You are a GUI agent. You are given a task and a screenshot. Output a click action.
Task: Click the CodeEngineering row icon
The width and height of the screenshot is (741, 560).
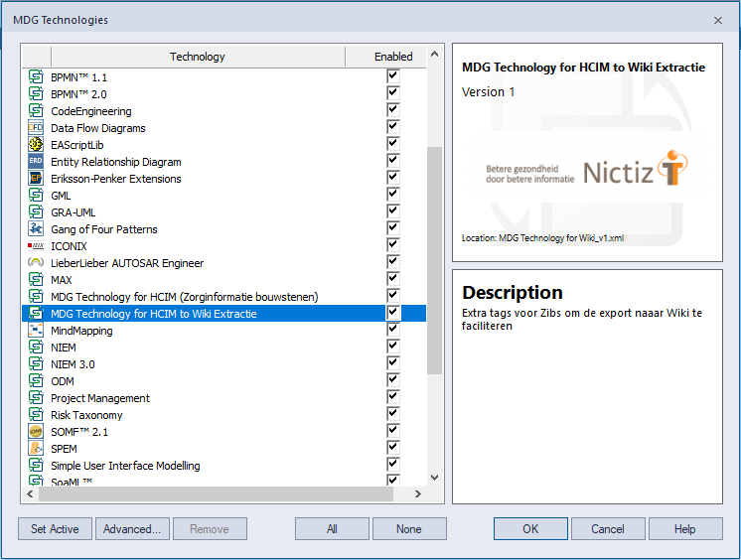tap(36, 111)
